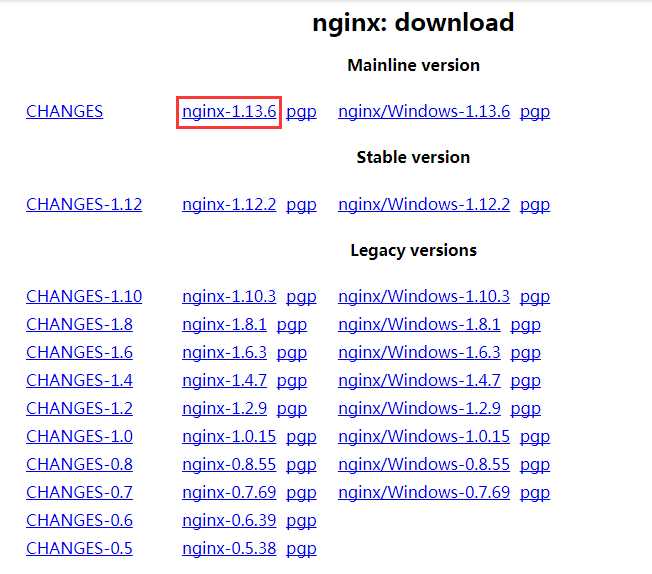
Task: Download nginx-1.4.7 source
Action: point(225,380)
